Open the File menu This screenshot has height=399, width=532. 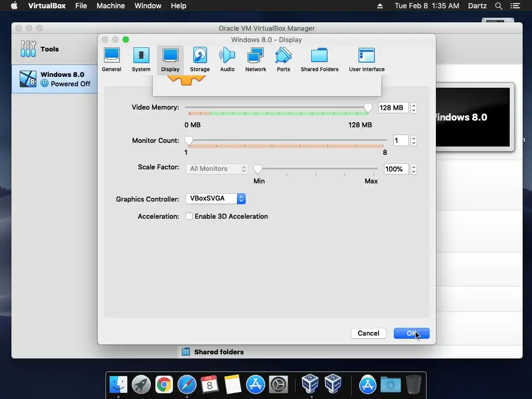[81, 6]
